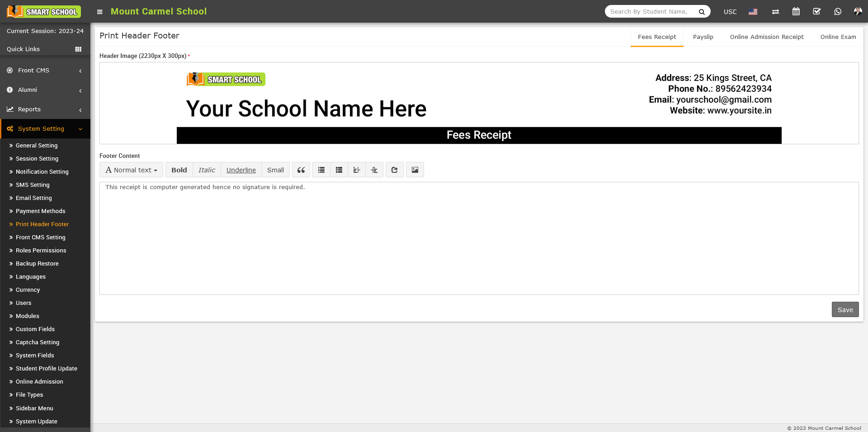Open the calendar icon in top bar

click(x=796, y=12)
